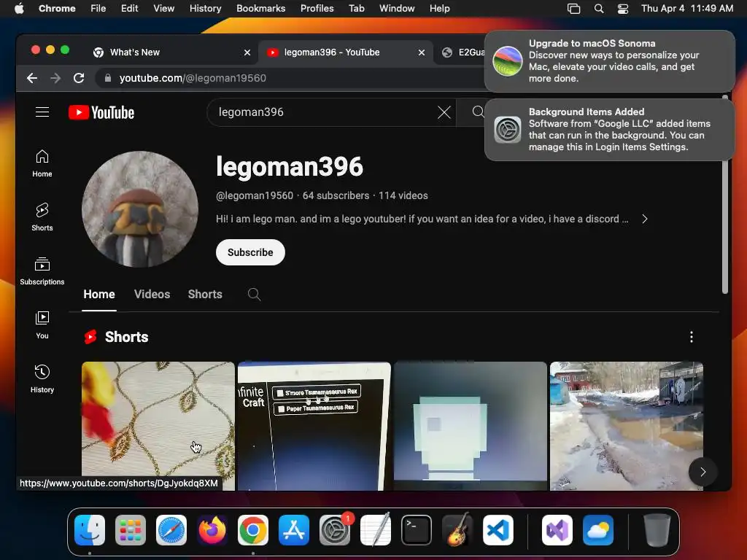The width and height of the screenshot is (747, 560).
Task: Expand the channel description chevron
Action: (x=645, y=219)
